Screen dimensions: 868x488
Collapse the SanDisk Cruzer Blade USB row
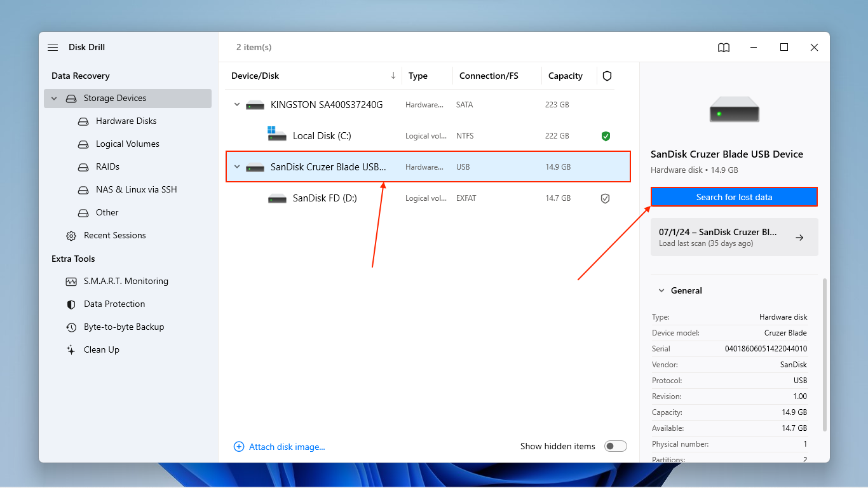click(x=237, y=166)
